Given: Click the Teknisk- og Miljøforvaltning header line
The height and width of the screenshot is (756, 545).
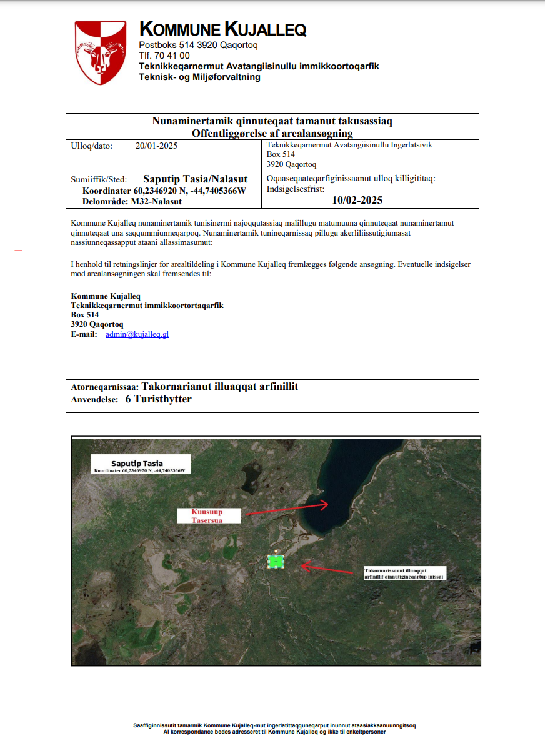Looking at the screenshot, I should pos(199,77).
